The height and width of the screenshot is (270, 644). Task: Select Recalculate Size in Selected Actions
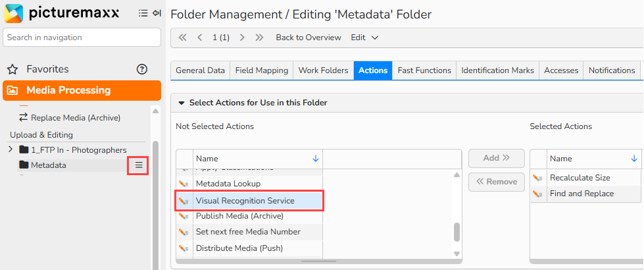click(585, 178)
